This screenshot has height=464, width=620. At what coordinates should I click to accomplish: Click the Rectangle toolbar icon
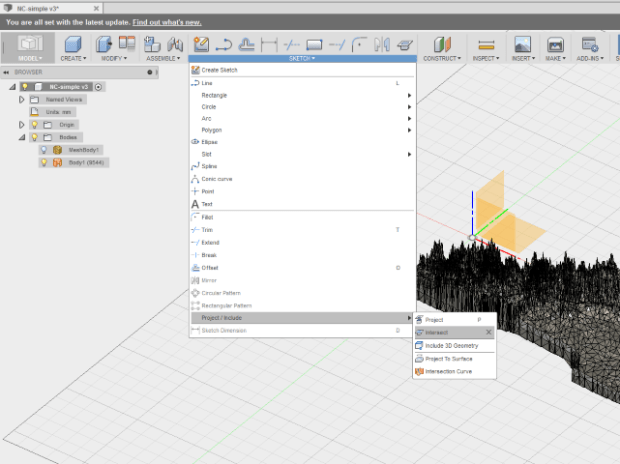click(314, 44)
